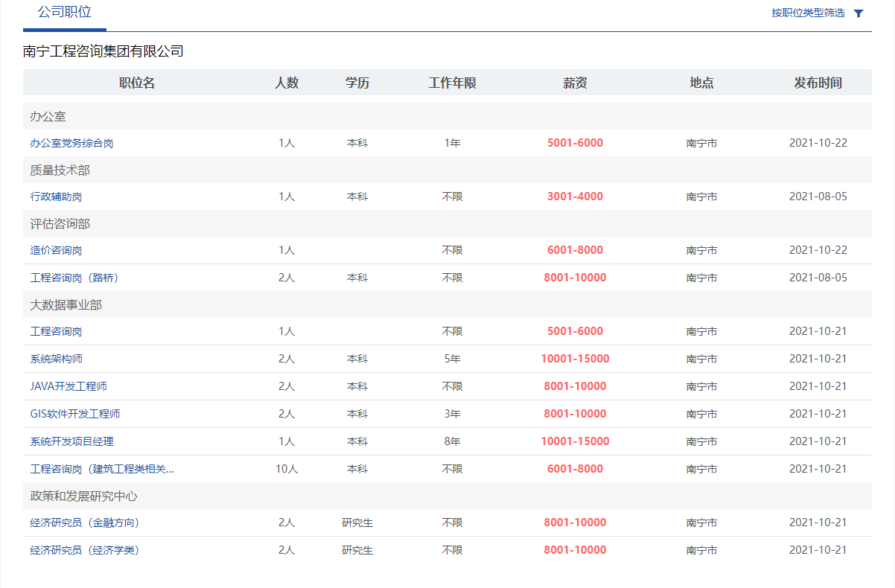Open 经济研究员（经济学类） job listing
895x588 pixels.
[85, 550]
